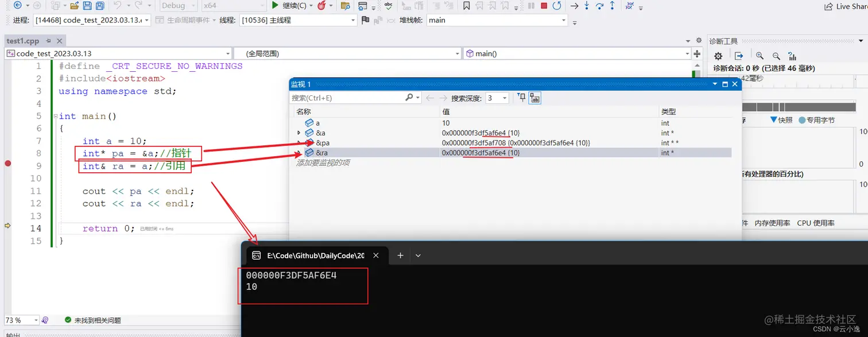Click breakpoint dot on line 9
868x337 pixels.
[8, 164]
